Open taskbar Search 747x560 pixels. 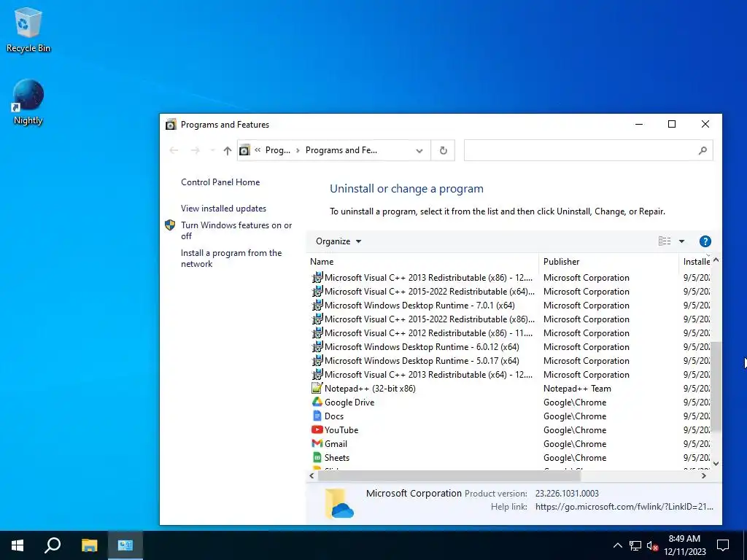coord(53,545)
